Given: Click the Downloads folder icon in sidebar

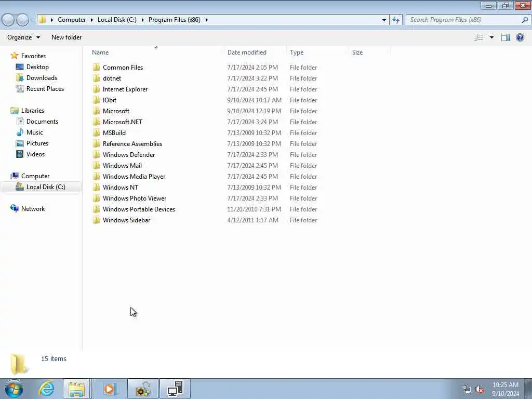Looking at the screenshot, I should coord(20,78).
